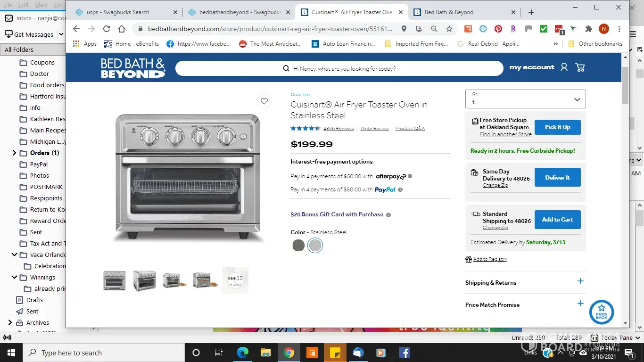644x362 pixels.
Task: Switch to the usps - Swagbucks Search tab
Action: click(125, 12)
